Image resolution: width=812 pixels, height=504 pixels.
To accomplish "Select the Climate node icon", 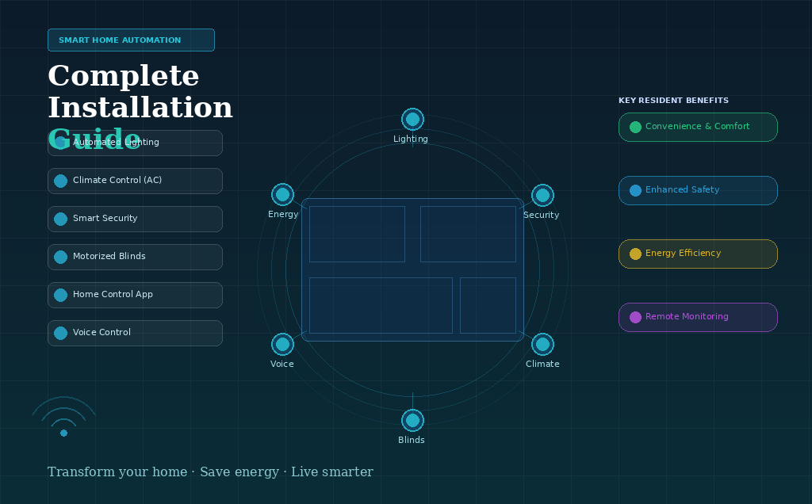I will coord(543,343).
